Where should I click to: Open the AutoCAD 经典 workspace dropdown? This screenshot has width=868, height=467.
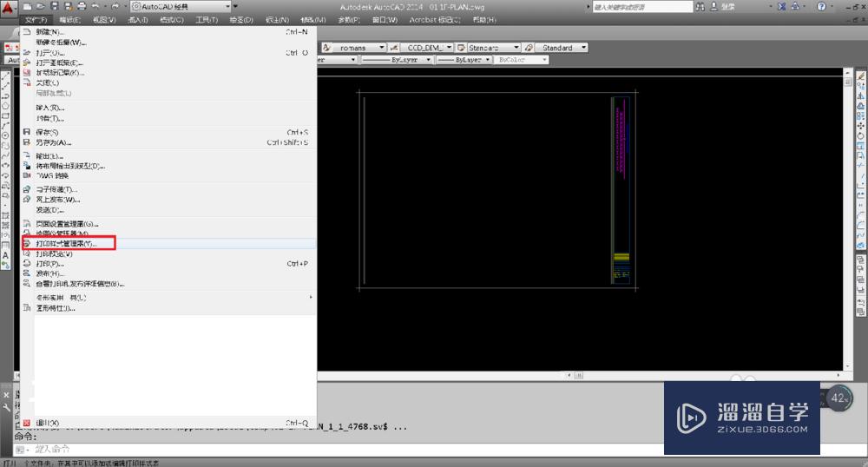point(181,7)
